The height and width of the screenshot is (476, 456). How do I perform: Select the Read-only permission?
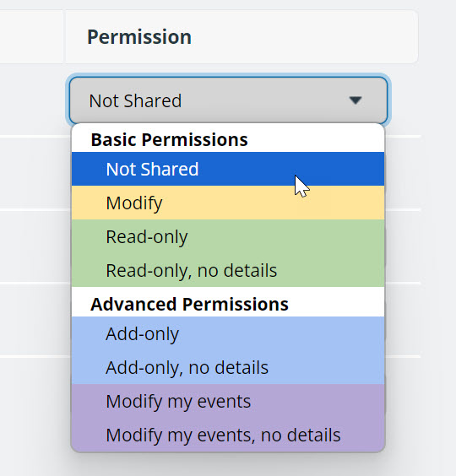click(x=228, y=236)
